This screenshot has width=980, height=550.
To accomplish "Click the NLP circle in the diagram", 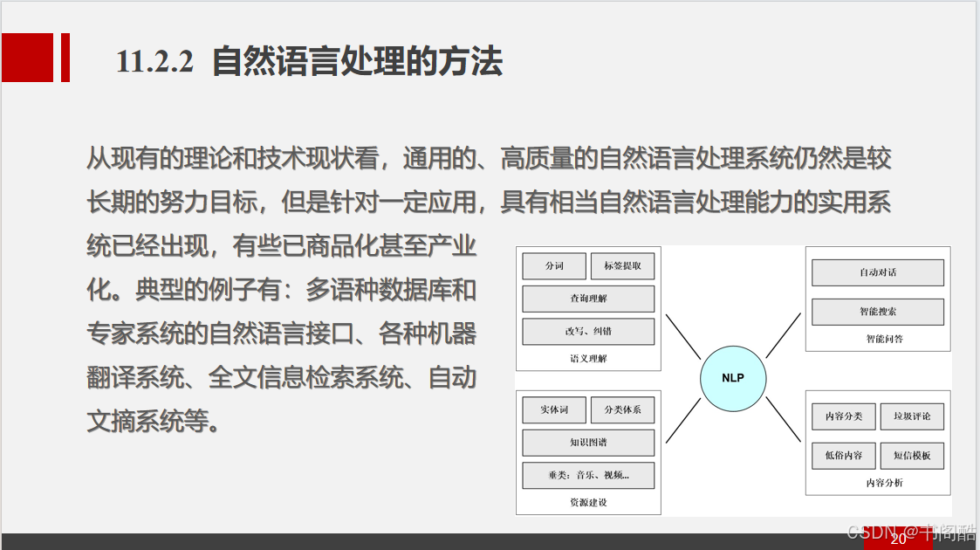I will tap(732, 378).
